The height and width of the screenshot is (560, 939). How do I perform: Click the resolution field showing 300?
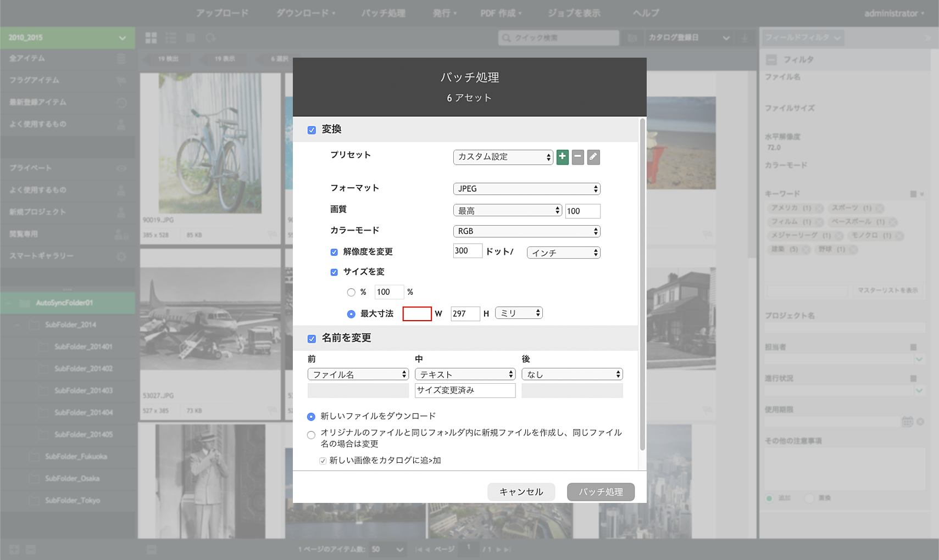pos(467,251)
